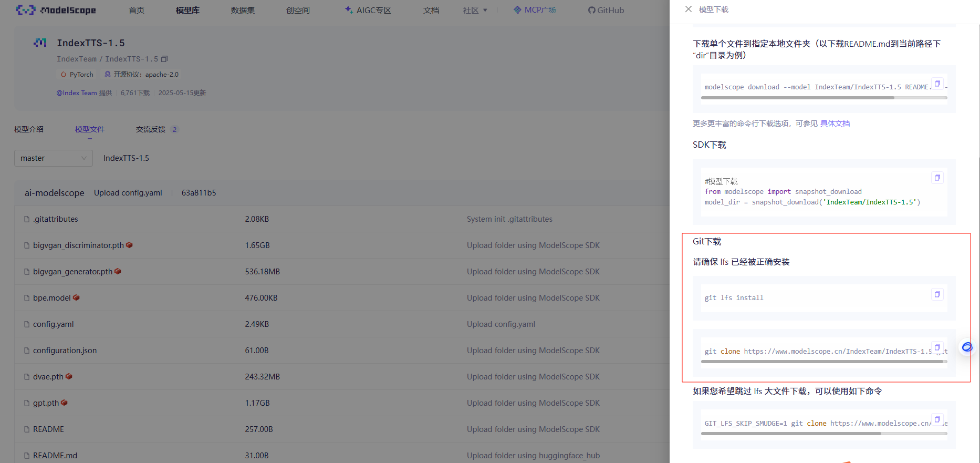The width and height of the screenshot is (980, 463).
Task: Open the master branch dropdown
Action: (54, 158)
